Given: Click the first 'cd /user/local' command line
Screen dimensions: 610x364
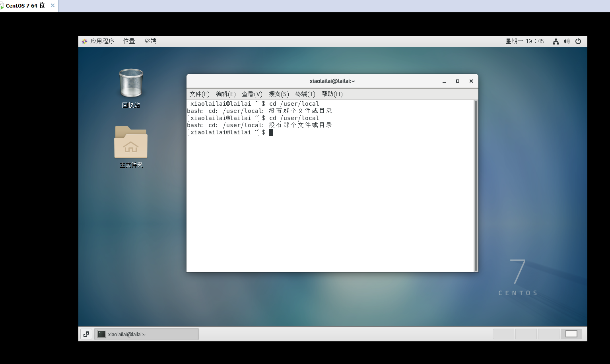Looking at the screenshot, I should pos(253,104).
